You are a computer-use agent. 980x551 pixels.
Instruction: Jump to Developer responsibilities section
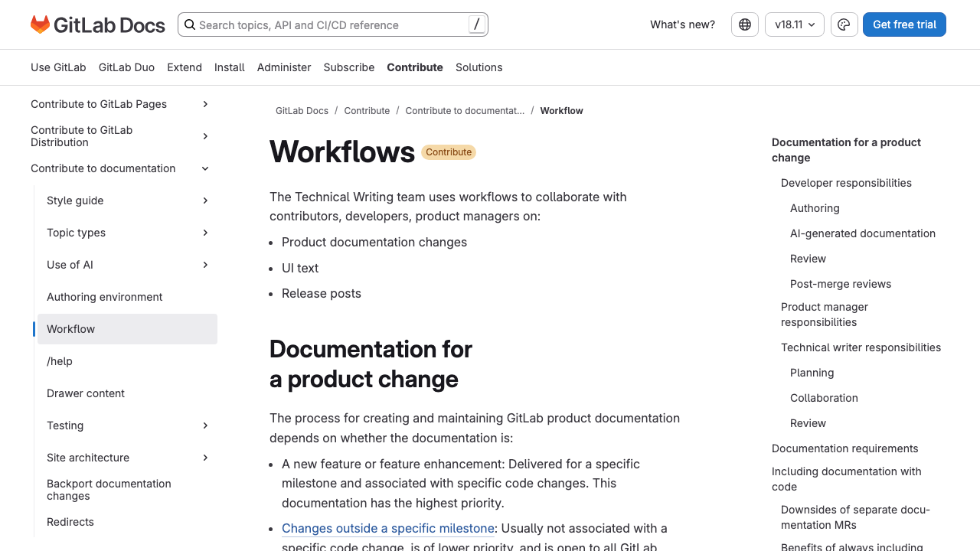click(846, 183)
